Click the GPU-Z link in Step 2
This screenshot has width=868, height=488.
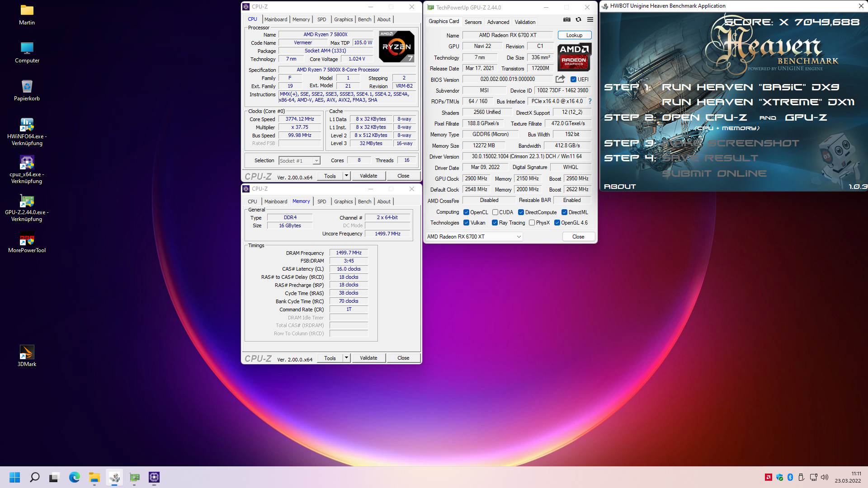coord(806,117)
